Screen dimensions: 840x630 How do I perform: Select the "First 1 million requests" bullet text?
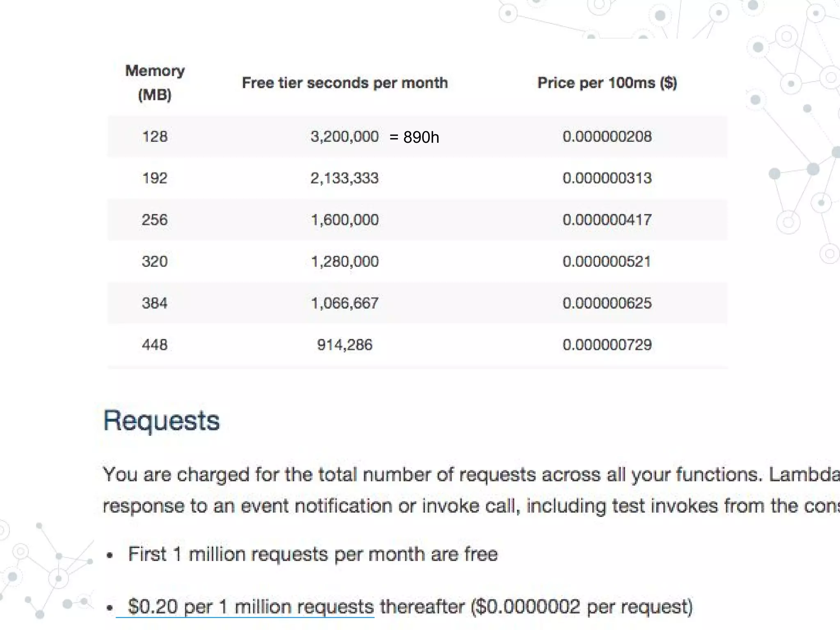click(313, 554)
